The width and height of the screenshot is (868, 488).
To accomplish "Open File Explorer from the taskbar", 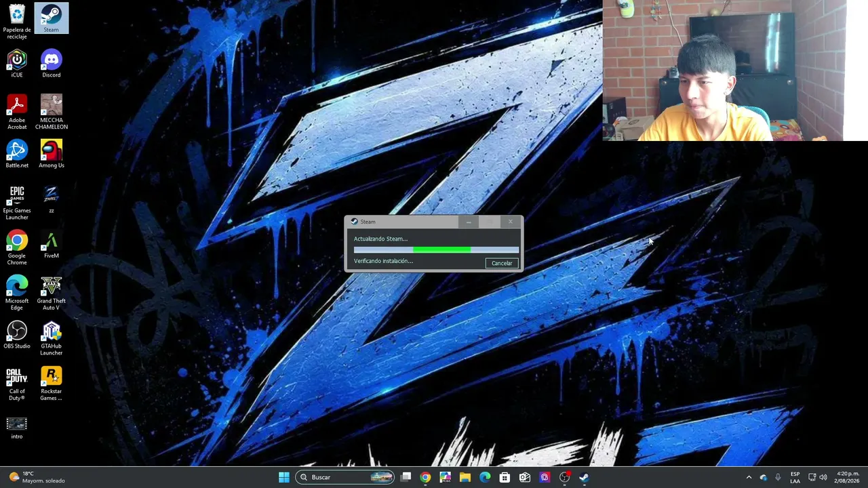I will coord(465,477).
